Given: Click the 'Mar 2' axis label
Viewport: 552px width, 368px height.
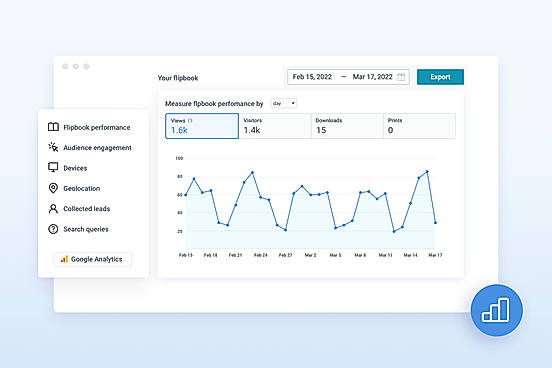Looking at the screenshot, I should [x=310, y=255].
